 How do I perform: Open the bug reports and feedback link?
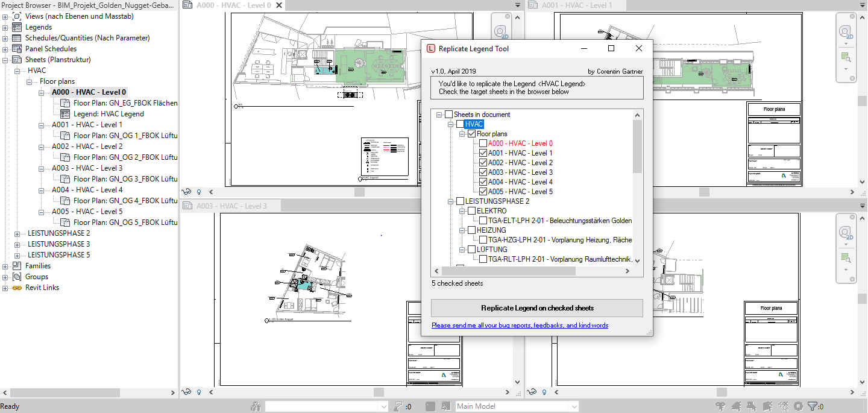(x=521, y=325)
